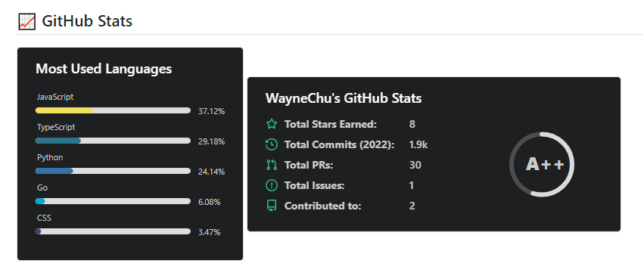Click the star icon beside Total Stars Earned
The image size is (644, 279).
pos(272,124)
